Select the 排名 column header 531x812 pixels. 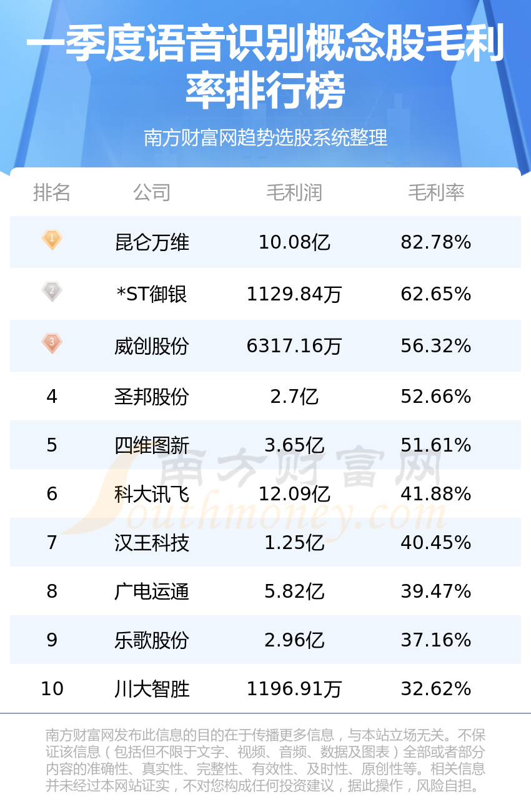(x=52, y=192)
